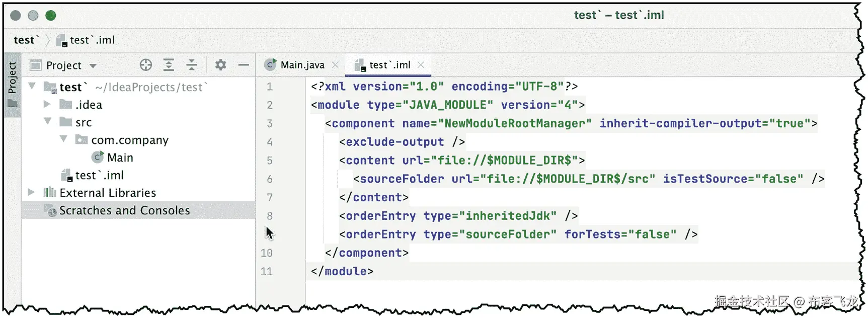Switch to the Main.java tab
Image resolution: width=868 pixels, height=318 pixels.
(302, 65)
